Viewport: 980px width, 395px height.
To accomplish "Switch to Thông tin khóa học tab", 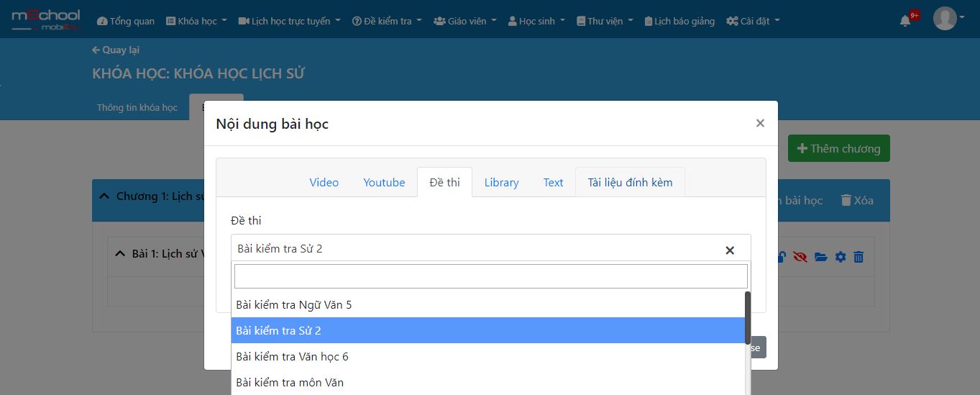I will click(x=137, y=107).
